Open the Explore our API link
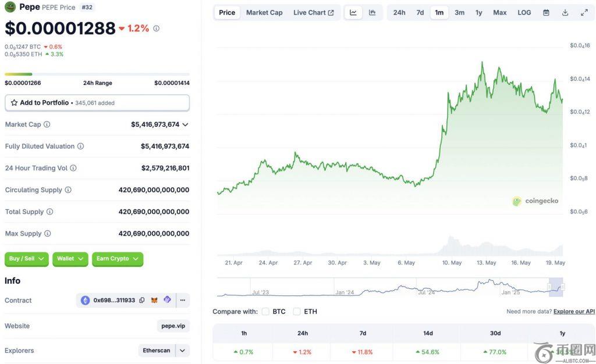596x364 pixels. 574,312
